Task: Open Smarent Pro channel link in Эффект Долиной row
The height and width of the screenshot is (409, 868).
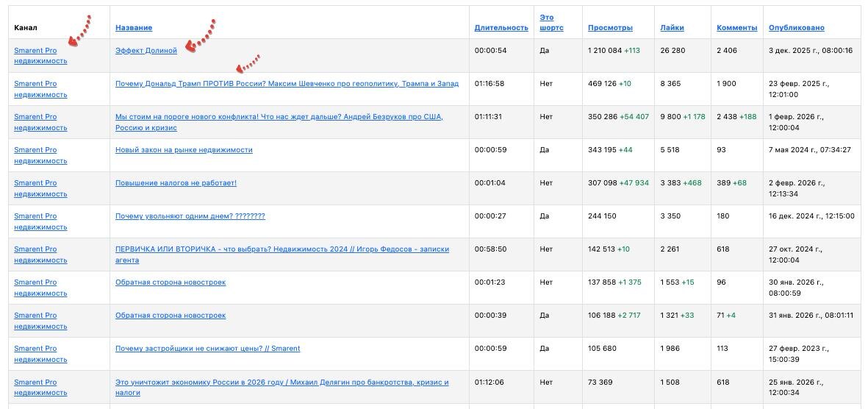Action: pos(40,56)
